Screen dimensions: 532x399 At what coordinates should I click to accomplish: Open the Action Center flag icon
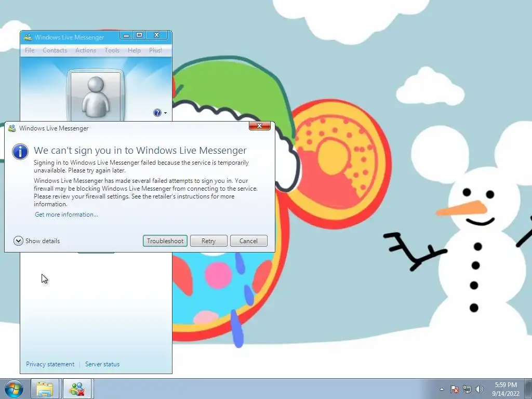click(455, 389)
